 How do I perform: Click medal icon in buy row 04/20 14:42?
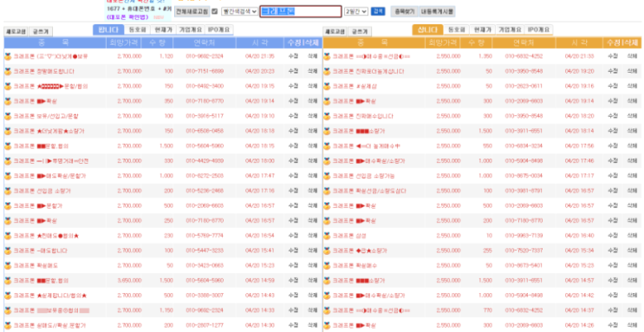coord(327,296)
